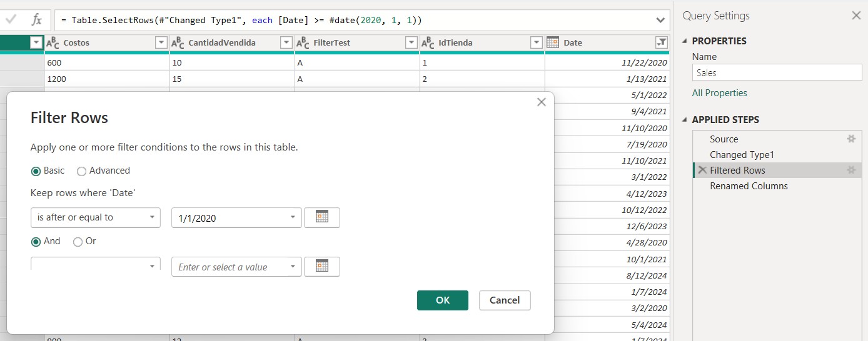Select the Changed Type1 applied step
This screenshot has width=868, height=341.
(x=742, y=155)
